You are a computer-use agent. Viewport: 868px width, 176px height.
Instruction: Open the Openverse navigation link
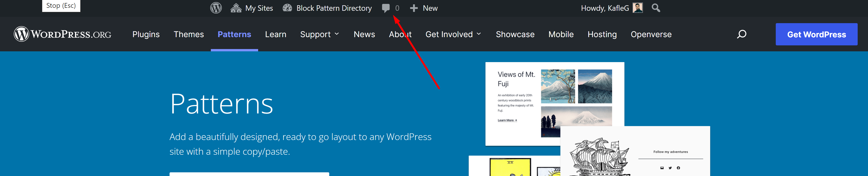651,34
